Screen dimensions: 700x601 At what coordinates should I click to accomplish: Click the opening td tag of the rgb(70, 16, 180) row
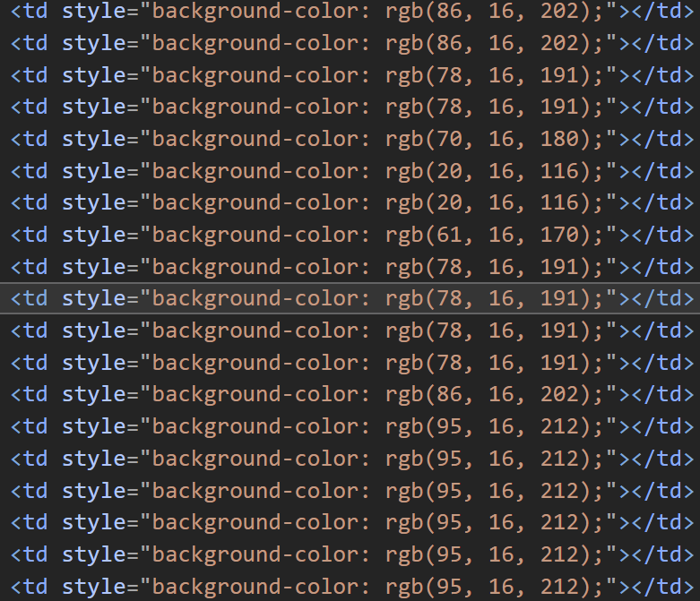29,139
